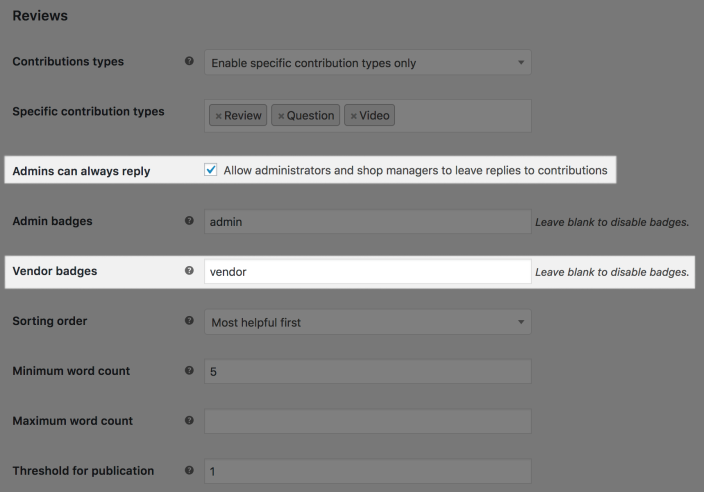The image size is (704, 492).
Task: Uncheck the Admins can always reply checkbox
Action: coord(211,170)
